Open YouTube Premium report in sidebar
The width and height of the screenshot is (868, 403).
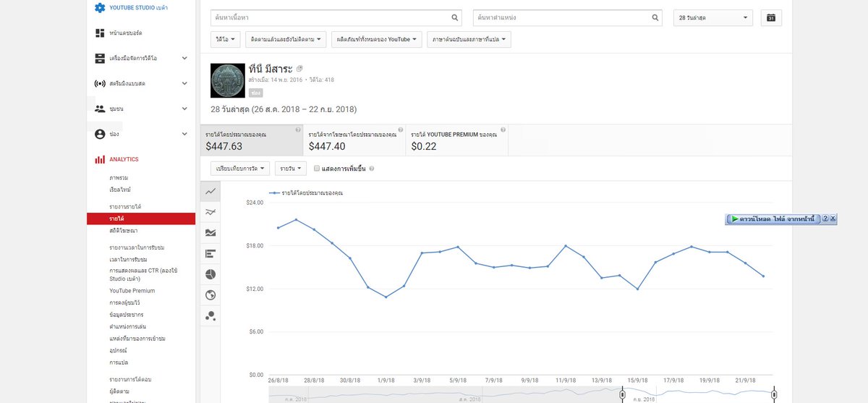(x=132, y=291)
